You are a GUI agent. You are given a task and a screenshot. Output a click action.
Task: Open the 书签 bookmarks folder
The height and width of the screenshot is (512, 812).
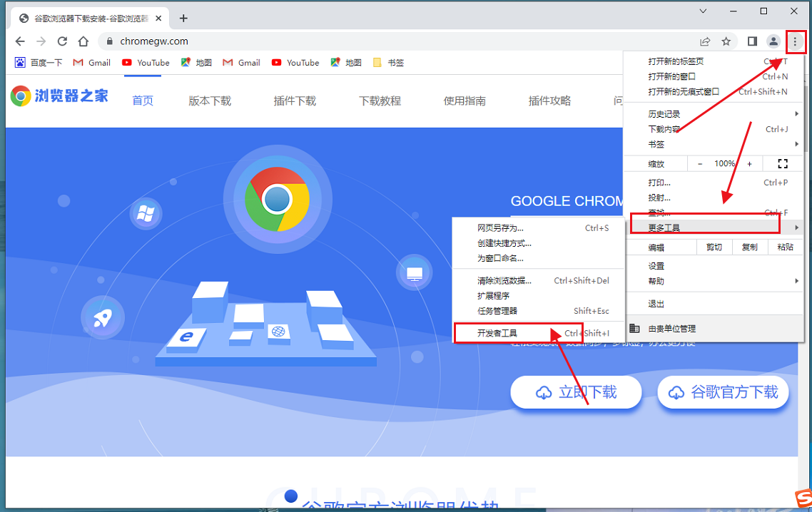(388, 63)
